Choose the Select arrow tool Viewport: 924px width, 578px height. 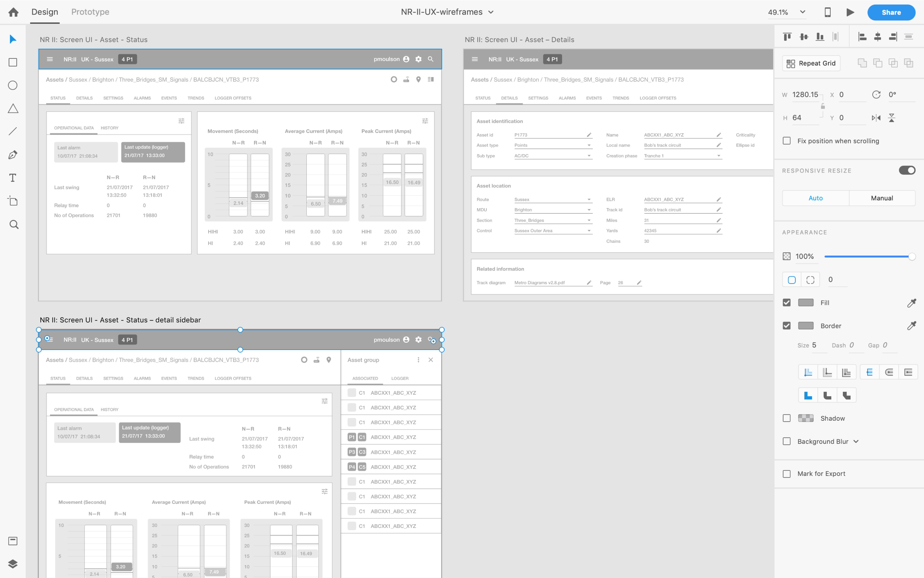pyautogui.click(x=13, y=39)
